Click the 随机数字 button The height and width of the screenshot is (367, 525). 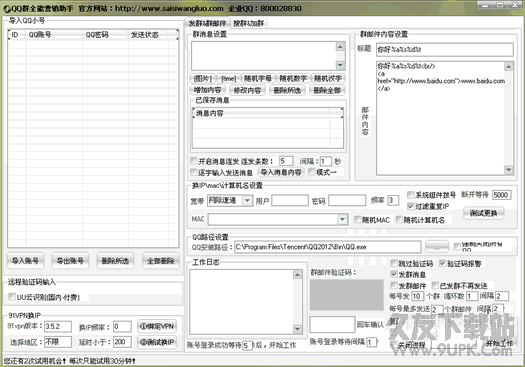point(293,78)
